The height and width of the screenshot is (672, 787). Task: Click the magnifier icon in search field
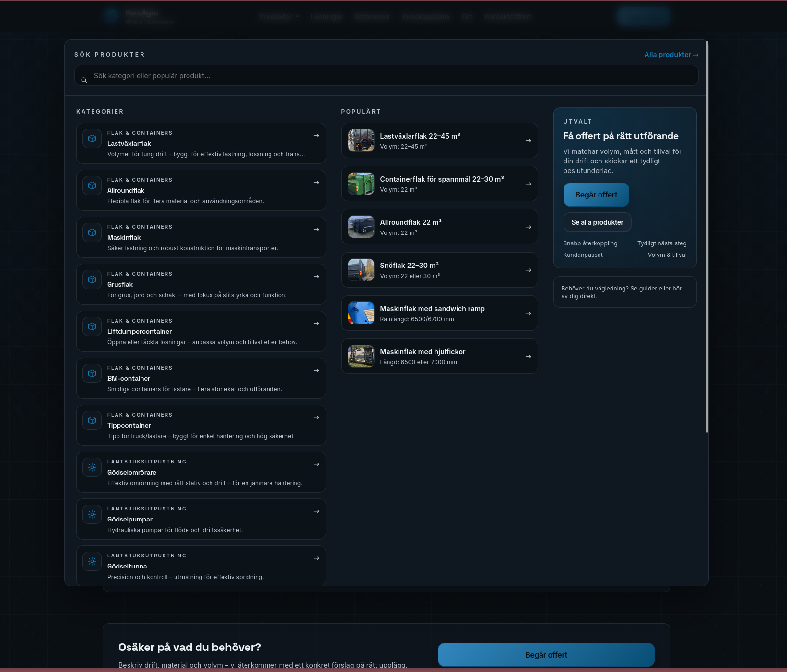coord(84,80)
